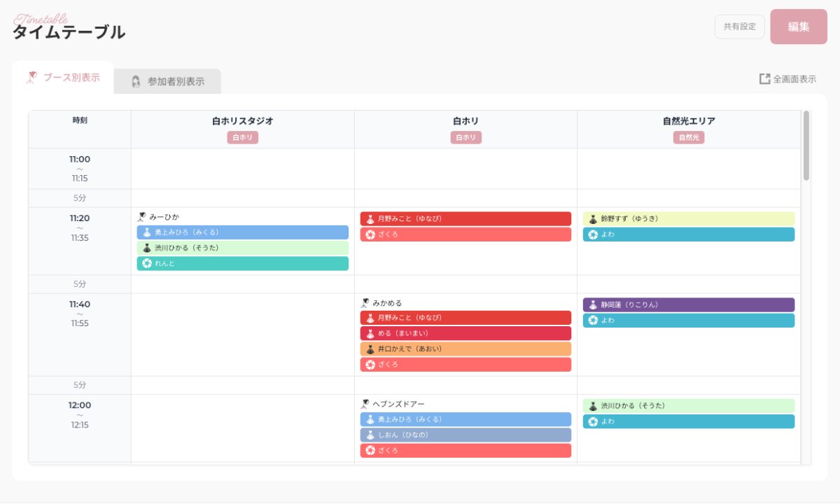Click the group icon next to ヘブンズドアー
This screenshot has height=504, width=840.
pos(365,404)
